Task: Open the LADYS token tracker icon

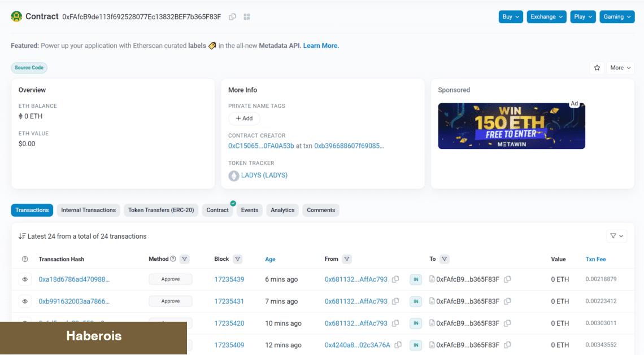Action: (234, 176)
